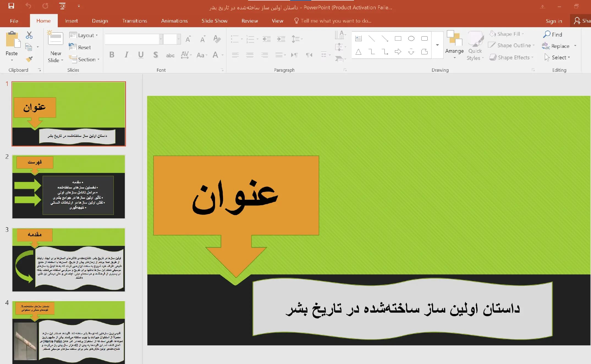The image size is (591, 364).
Task: Click the Clear All Formatting icon
Action: click(217, 39)
